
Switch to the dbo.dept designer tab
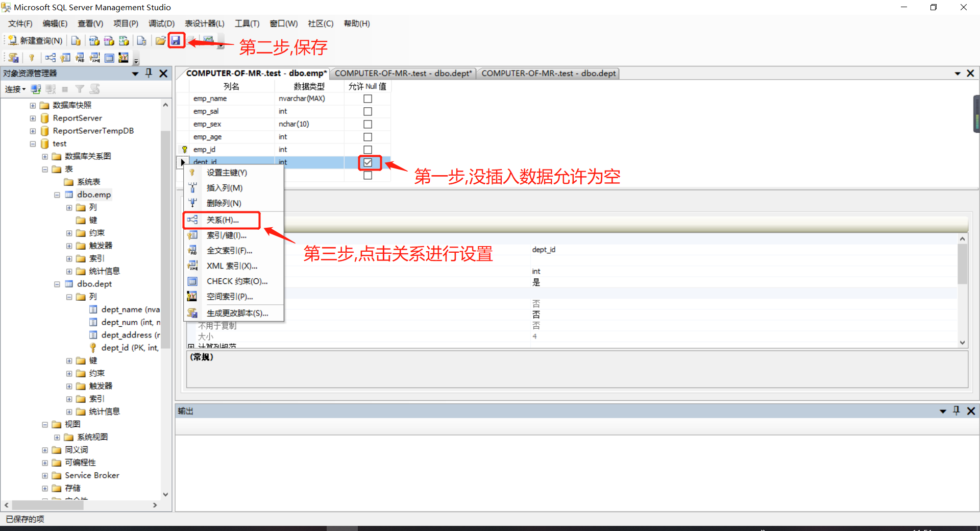[x=549, y=73]
